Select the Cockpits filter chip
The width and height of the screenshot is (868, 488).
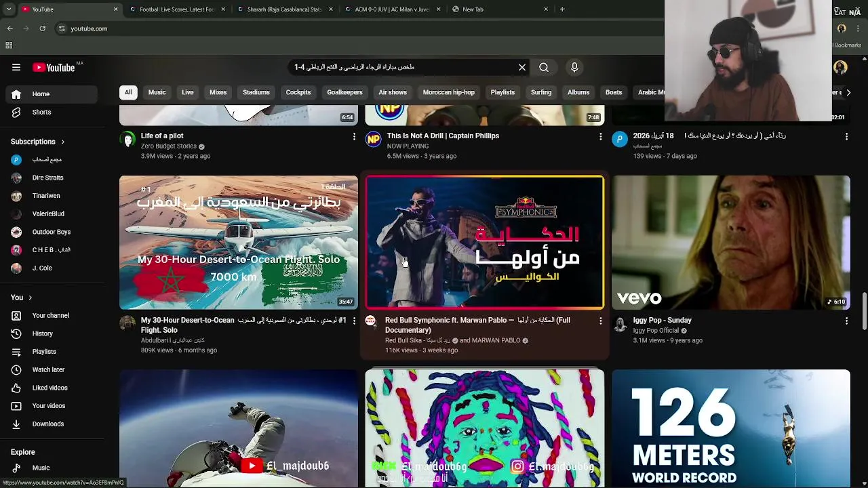[298, 92]
